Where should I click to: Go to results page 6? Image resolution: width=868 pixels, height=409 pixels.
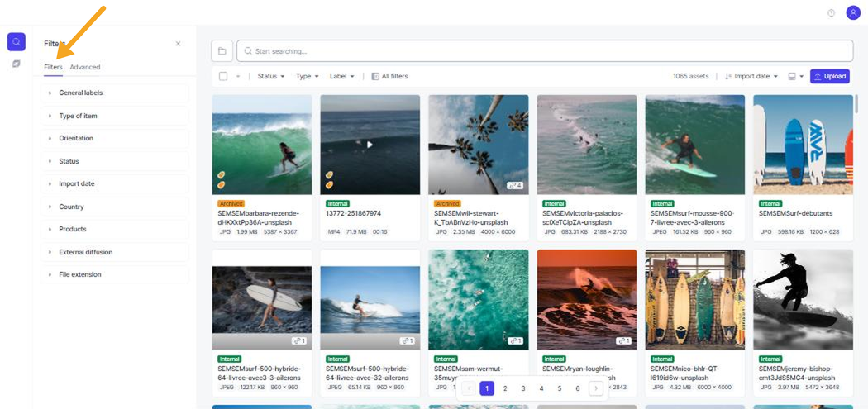point(577,388)
